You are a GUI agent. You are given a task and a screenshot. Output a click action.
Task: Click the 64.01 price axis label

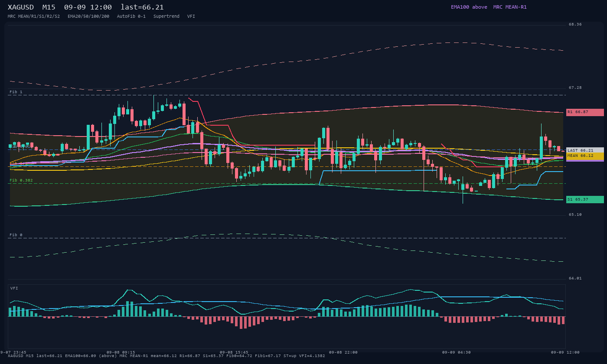575,279
